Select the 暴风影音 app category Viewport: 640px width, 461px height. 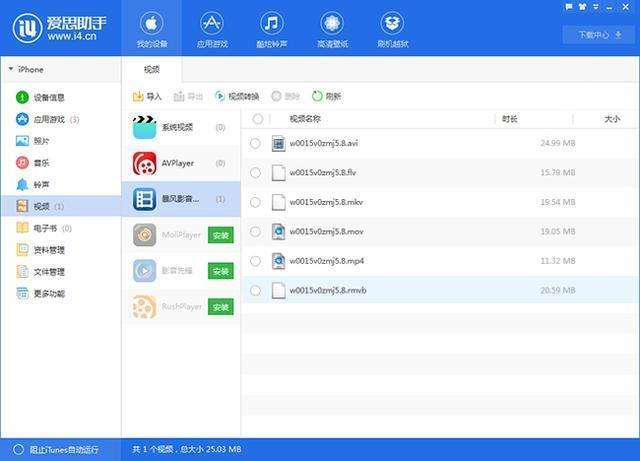coord(181,199)
